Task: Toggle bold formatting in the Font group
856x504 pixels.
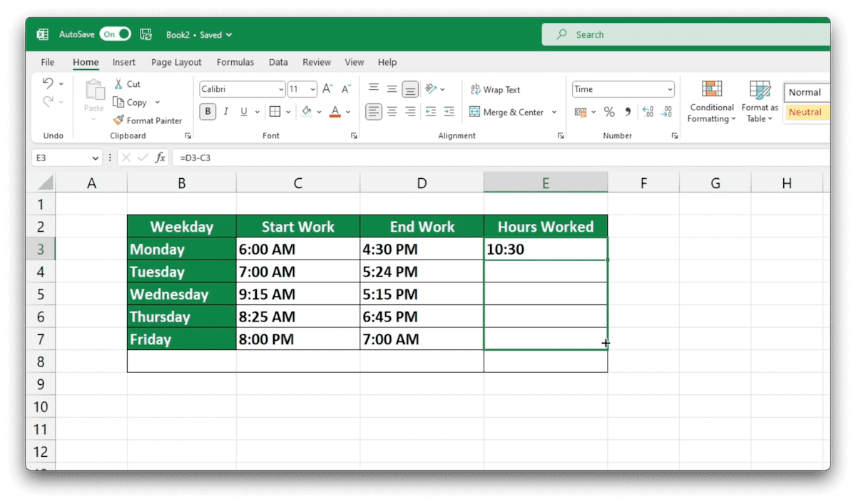Action: pyautogui.click(x=207, y=112)
